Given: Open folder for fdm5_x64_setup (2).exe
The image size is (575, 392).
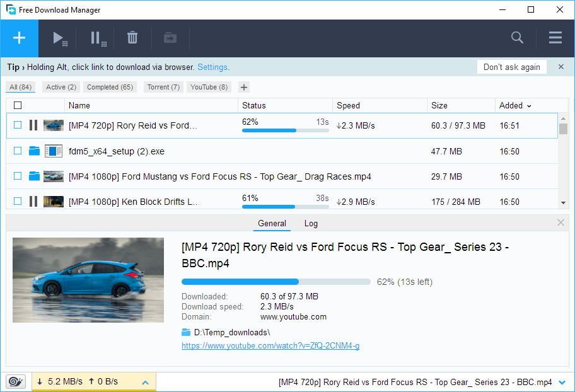Looking at the screenshot, I should point(34,151).
